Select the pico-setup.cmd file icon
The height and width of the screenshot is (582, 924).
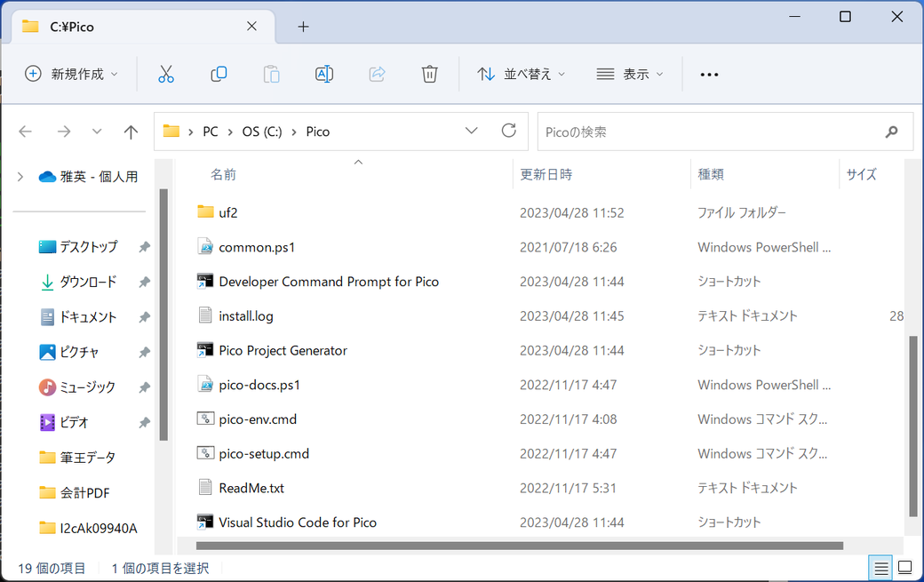205,453
